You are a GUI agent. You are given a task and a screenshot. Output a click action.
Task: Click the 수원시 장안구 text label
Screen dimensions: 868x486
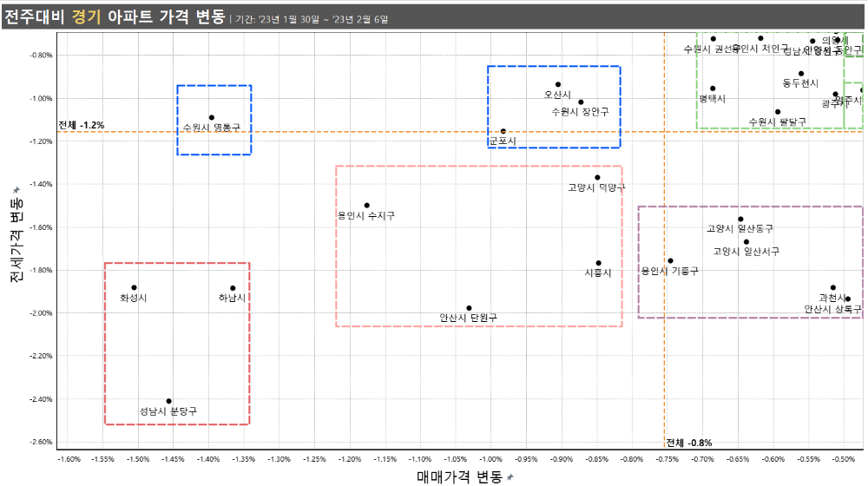point(580,112)
